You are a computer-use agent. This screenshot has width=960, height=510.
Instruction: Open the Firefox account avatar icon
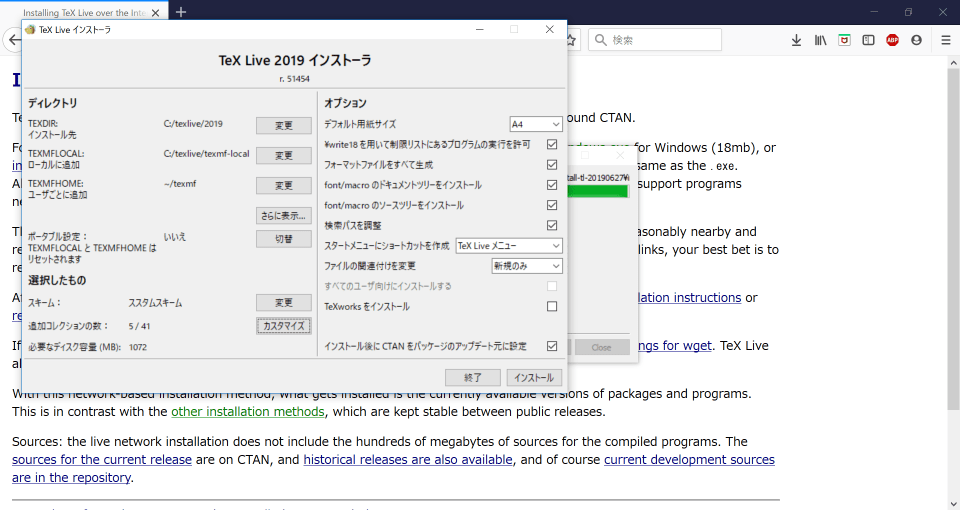pos(916,40)
